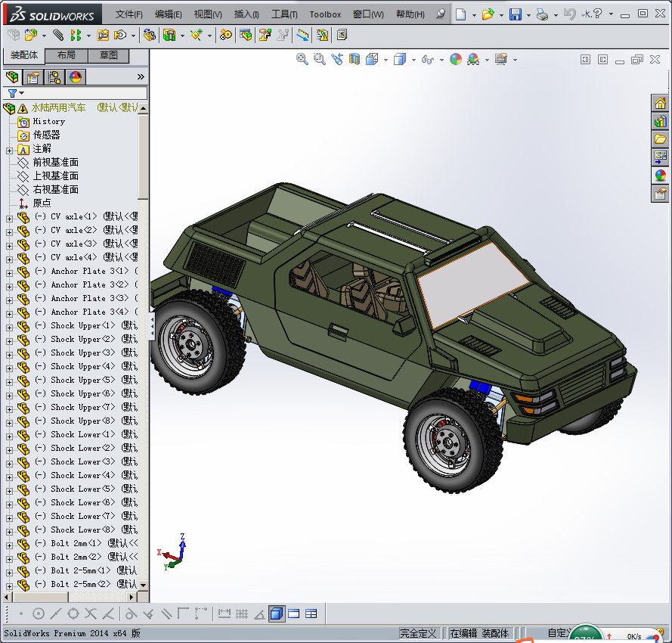
Task: Click the Insert Components toolbar icon
Action: tap(31, 35)
